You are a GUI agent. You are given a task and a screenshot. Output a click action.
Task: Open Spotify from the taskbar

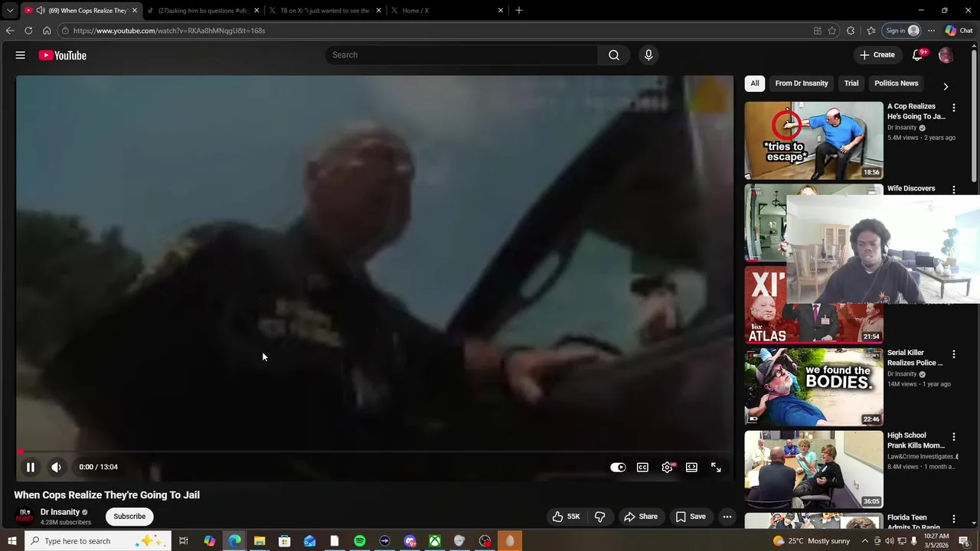[x=360, y=541]
